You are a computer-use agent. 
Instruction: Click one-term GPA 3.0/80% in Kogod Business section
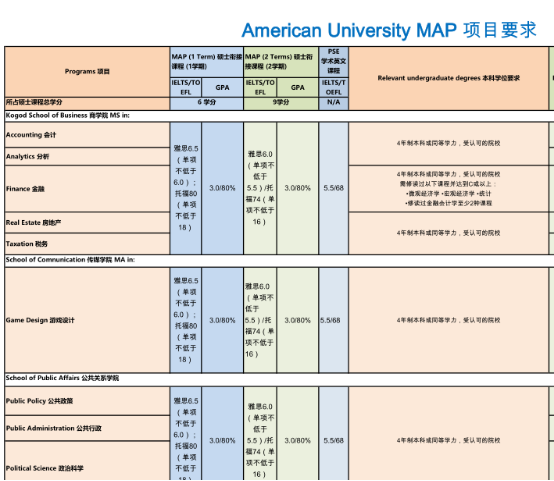point(222,188)
